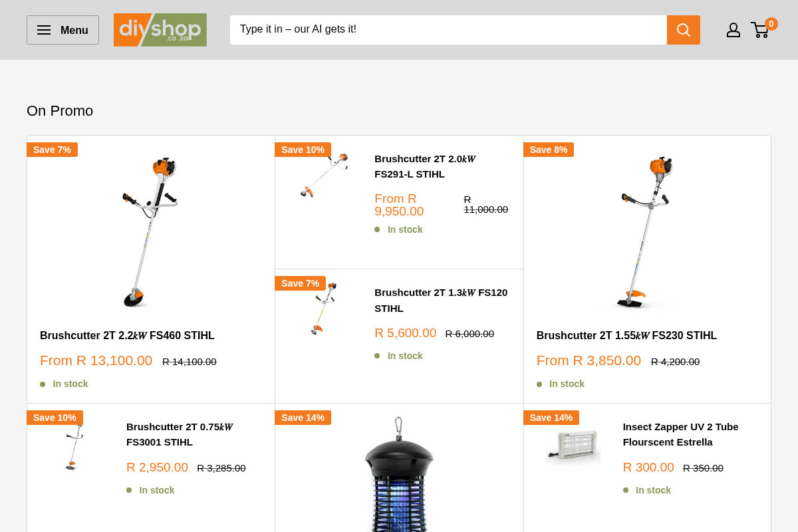
Task: Open the hamburger Menu
Action: [x=63, y=30]
